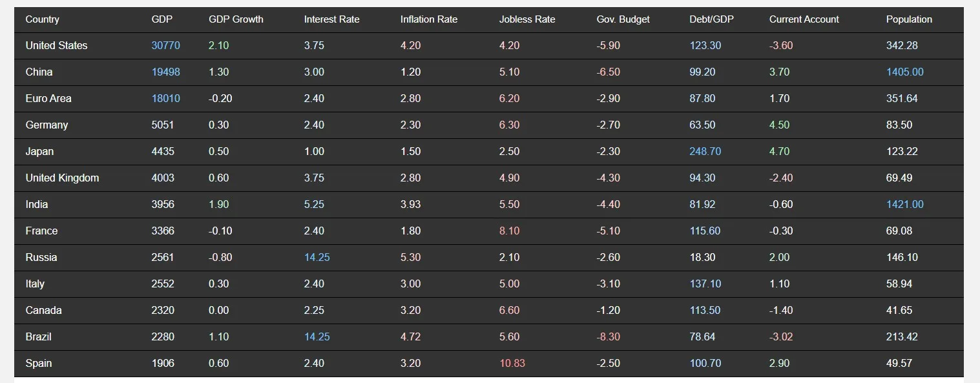The image size is (980, 383).
Task: Click Euro Area GDP growth -0.20
Action: point(220,98)
